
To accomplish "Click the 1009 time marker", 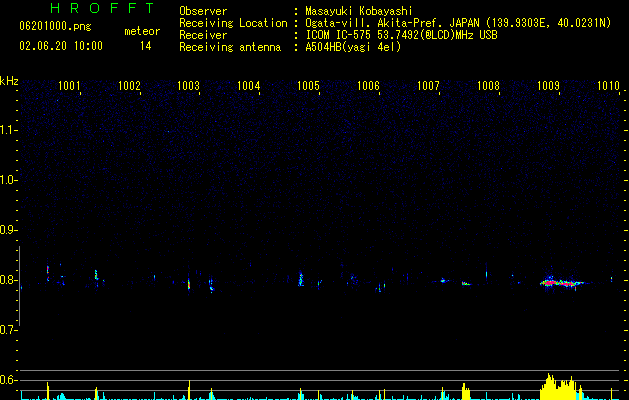I will [x=548, y=86].
